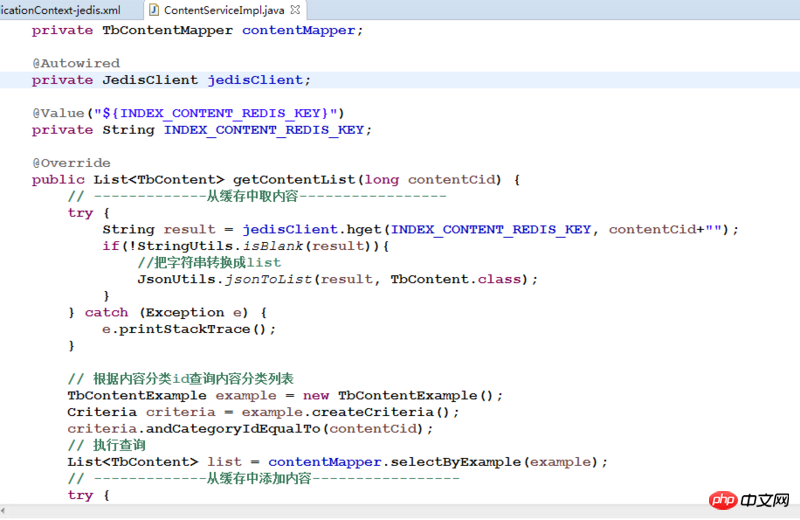
Task: Click the @Override annotation
Action: click(x=71, y=163)
